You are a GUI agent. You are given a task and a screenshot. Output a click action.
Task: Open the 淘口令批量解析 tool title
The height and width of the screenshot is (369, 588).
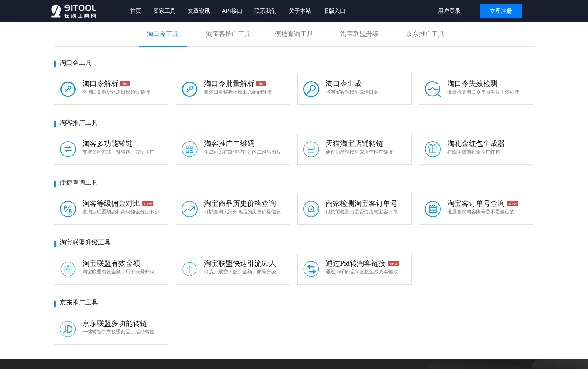pos(229,84)
